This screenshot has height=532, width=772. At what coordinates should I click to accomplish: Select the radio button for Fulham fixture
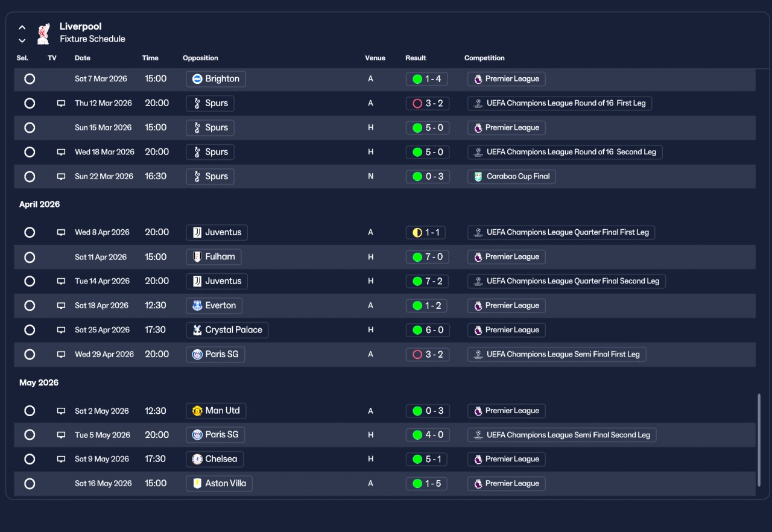(30, 257)
